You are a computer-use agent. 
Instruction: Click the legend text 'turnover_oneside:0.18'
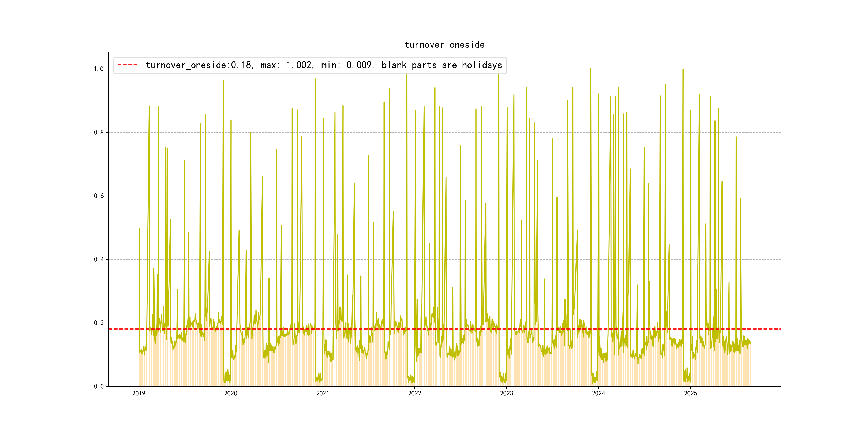(x=198, y=65)
